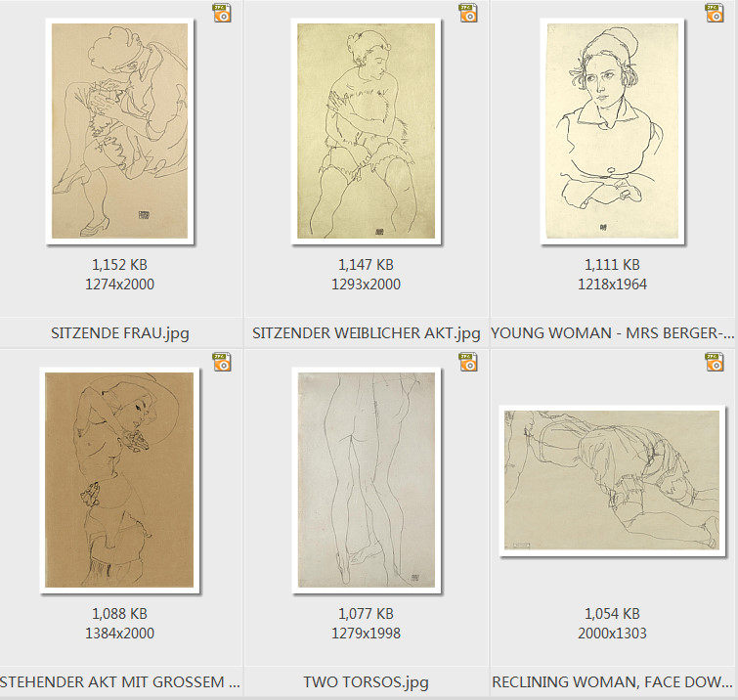Click the STEHENDER AKT MIT GROSSEM filename
Image resolution: width=738 pixels, height=700 pixels.
coord(120,681)
